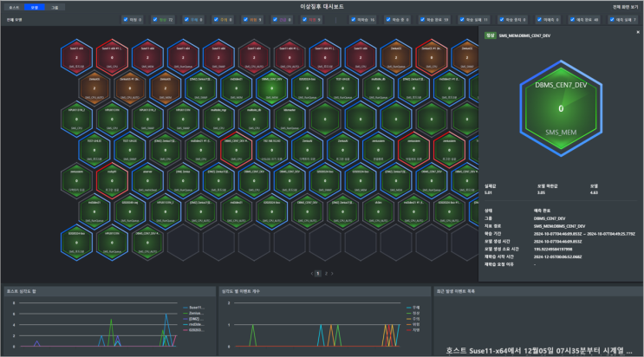
Task: Switch to the 호스트 tab
Action: click(14, 6)
